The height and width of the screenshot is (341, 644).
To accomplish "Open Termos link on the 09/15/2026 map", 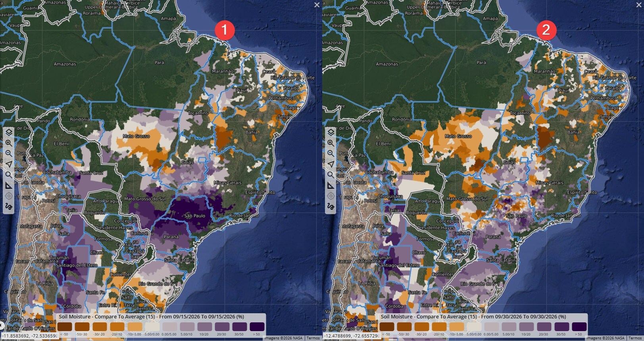I will [313, 338].
